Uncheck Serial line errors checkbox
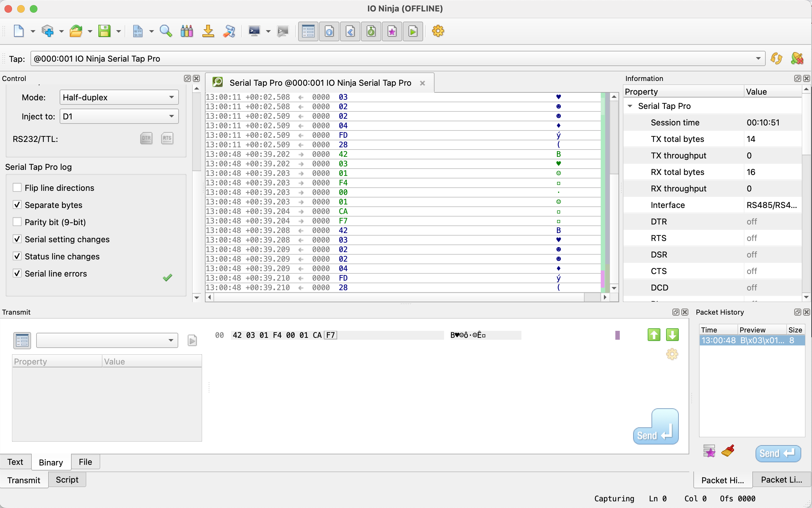The image size is (812, 508). (17, 273)
